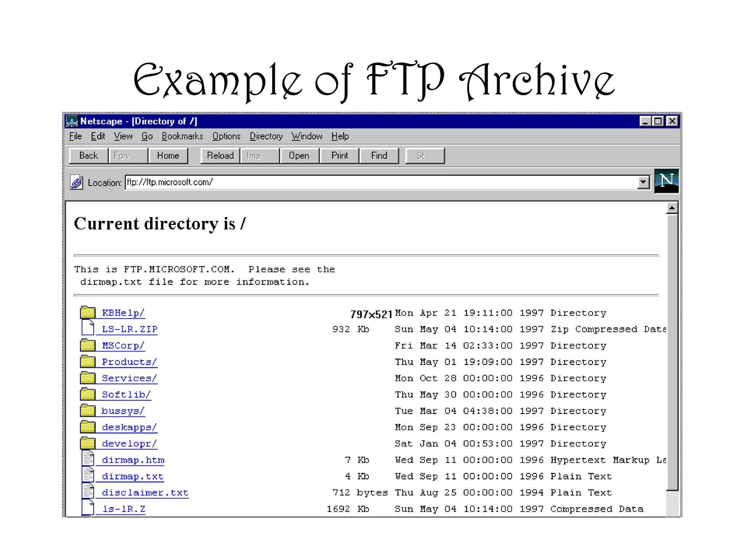Screen dimensions: 747x560
Task: Click the MSCorp folder icon
Action: tap(88, 345)
